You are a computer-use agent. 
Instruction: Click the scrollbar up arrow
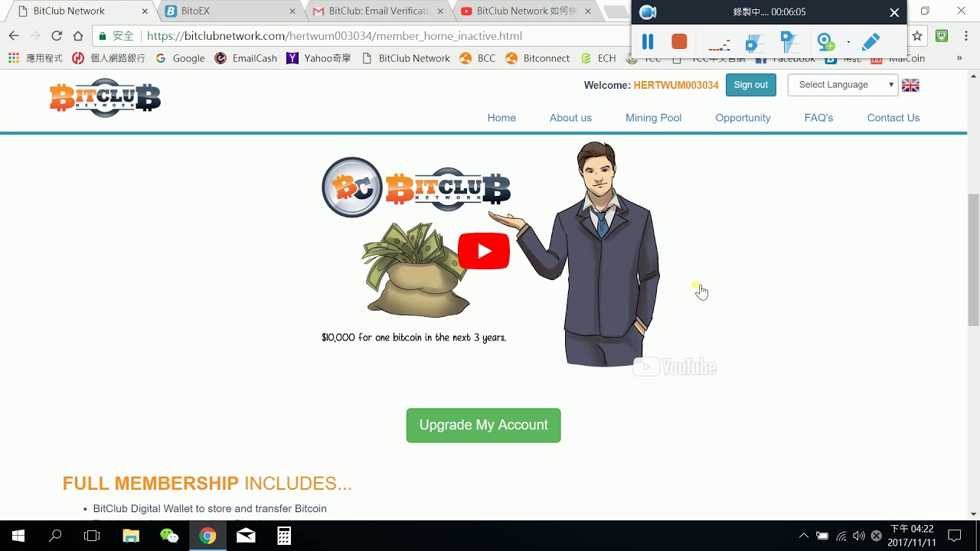[973, 76]
